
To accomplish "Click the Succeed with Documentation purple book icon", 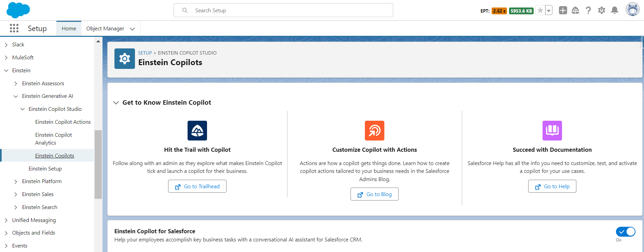I will click(552, 131).
